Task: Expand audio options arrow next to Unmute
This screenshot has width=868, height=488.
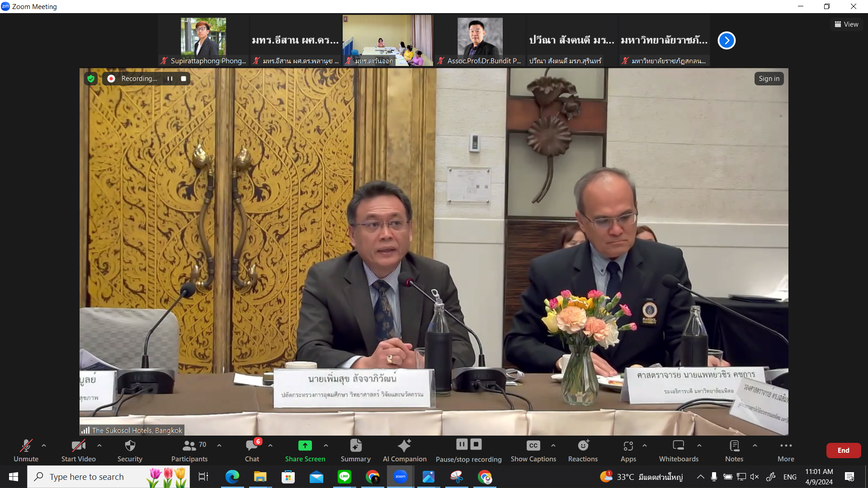Action: coord(44,446)
